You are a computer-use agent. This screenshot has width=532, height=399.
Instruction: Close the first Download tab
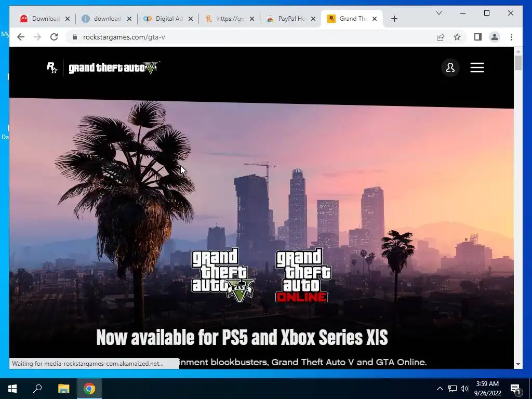tap(68, 19)
